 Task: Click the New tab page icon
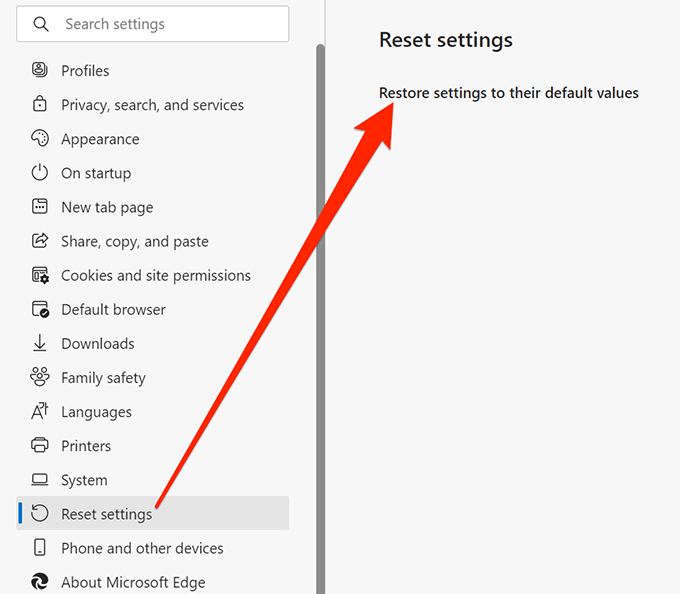pos(40,207)
